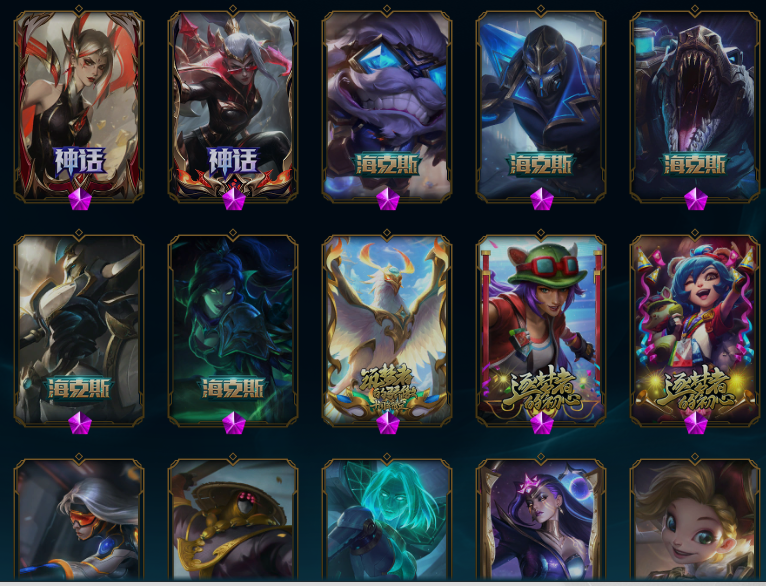766x586 pixels.
Task: Click the gem under the green glowing woman card
Action: click(x=234, y=423)
